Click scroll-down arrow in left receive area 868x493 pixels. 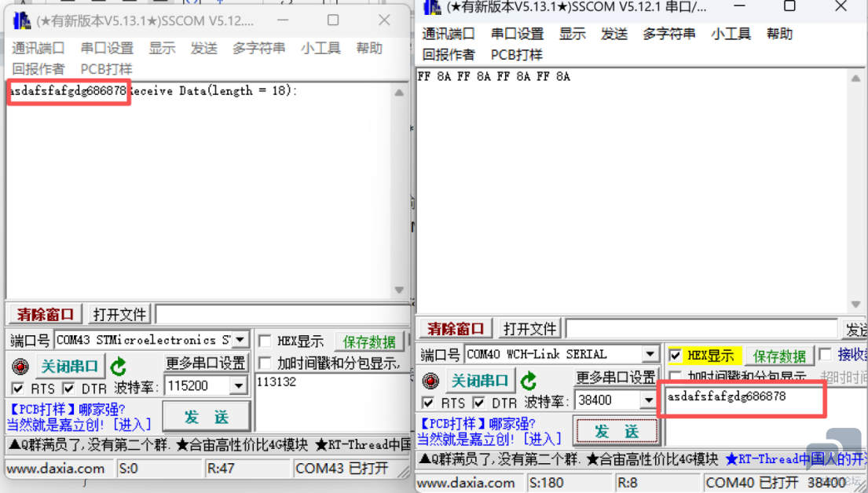click(x=399, y=290)
